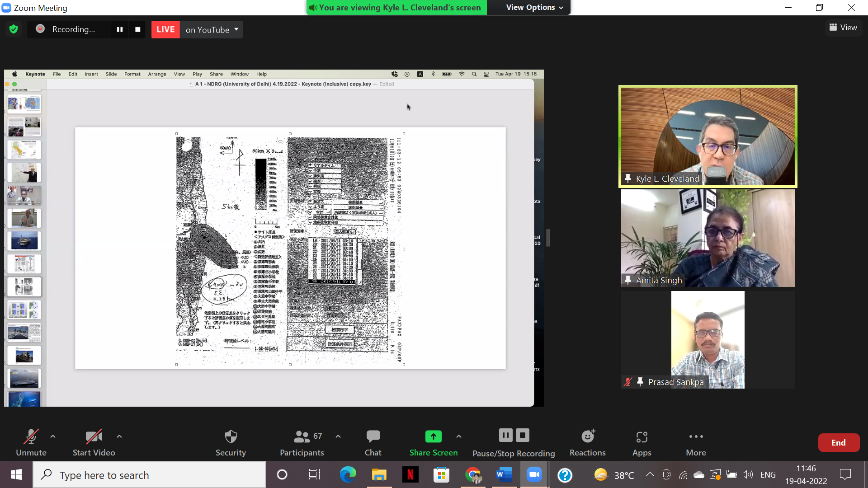The image size is (868, 488).
Task: Click the Windows taskbar search box
Action: pos(149,475)
